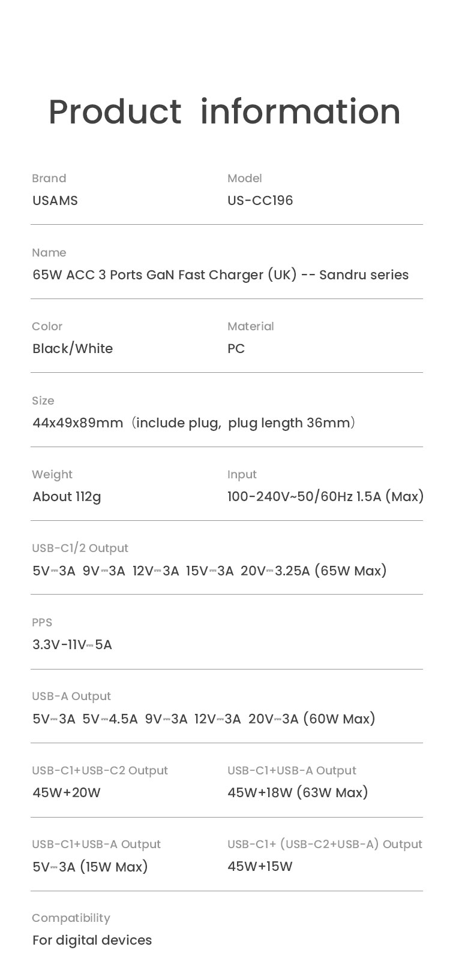The width and height of the screenshot is (450, 980).
Task: Select the 45W+15W output value
Action: pyautogui.click(x=260, y=867)
